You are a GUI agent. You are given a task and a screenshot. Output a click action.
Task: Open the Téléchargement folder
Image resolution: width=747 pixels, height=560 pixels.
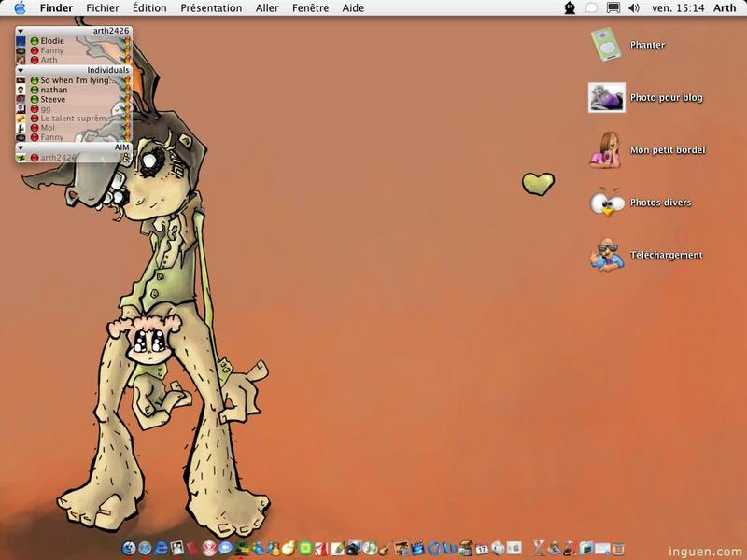point(606,255)
